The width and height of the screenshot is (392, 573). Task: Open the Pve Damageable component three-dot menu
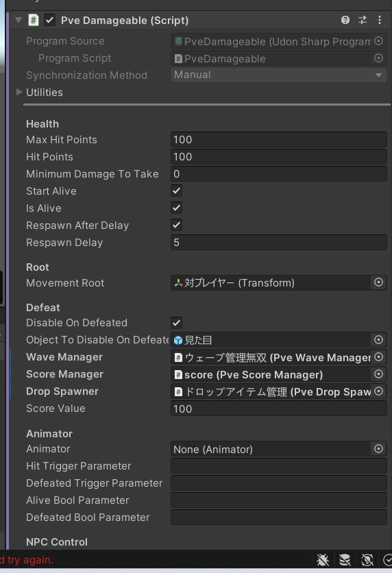[380, 20]
